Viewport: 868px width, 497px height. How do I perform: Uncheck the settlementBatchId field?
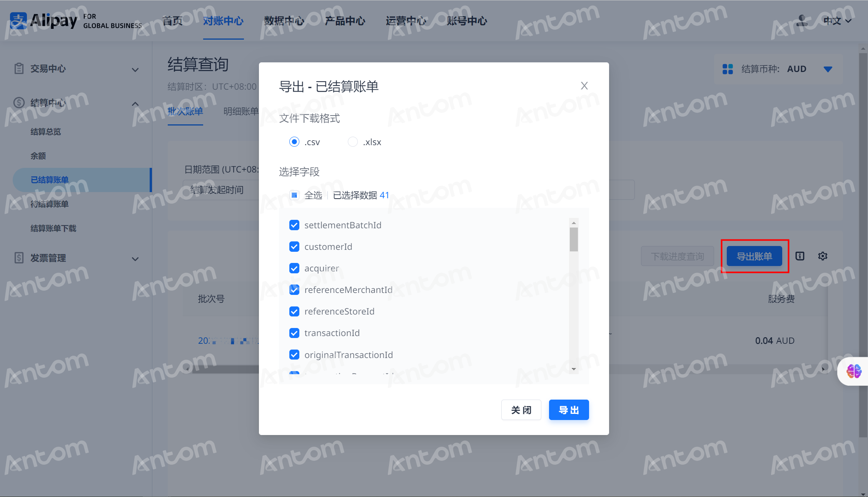point(294,225)
